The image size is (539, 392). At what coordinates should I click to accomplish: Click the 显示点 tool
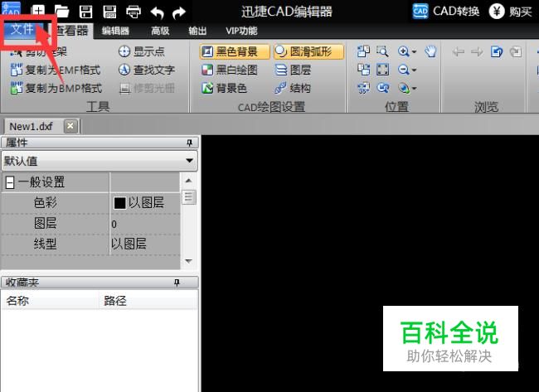(x=142, y=51)
